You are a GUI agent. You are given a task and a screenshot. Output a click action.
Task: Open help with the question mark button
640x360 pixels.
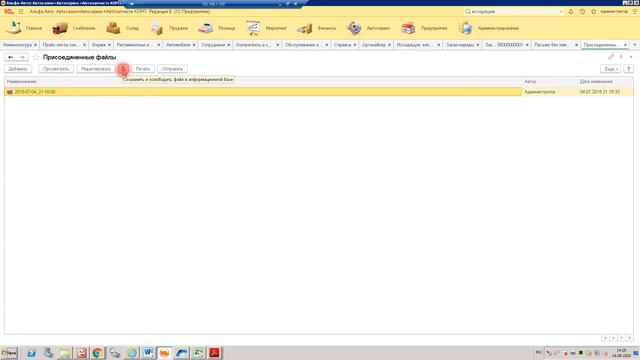629,69
